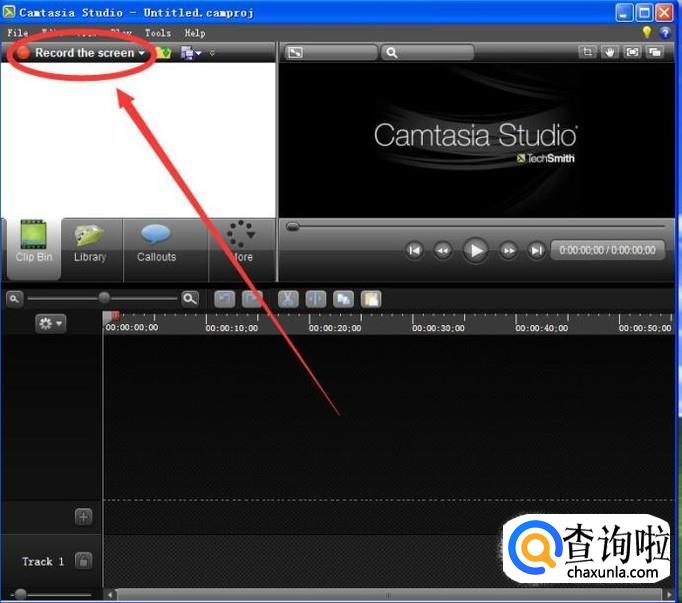
Task: Click the Copy timeline icon
Action: 343,299
